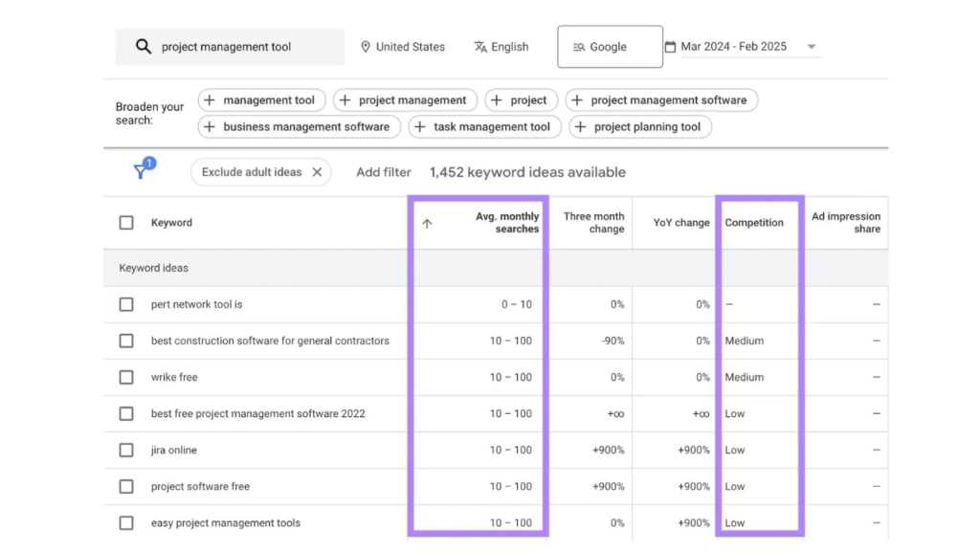Viewport: 980px width, 551px height.
Task: Click plus icon on task management tool chip
Action: click(x=420, y=127)
